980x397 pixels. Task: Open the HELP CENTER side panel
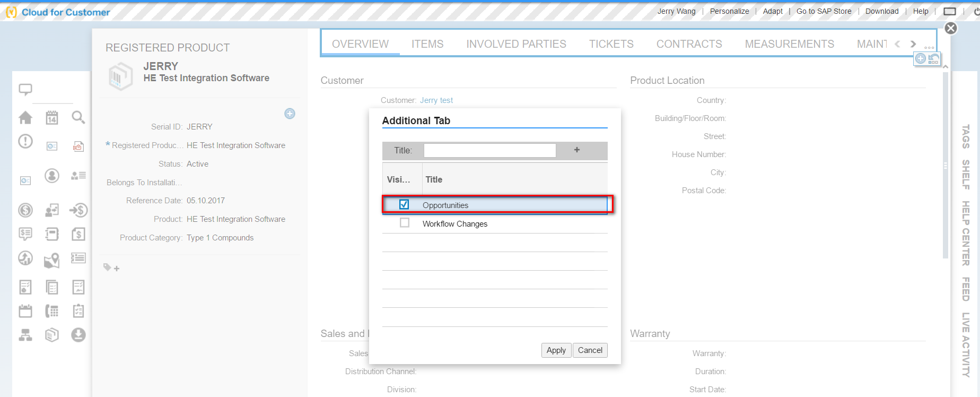coord(966,233)
